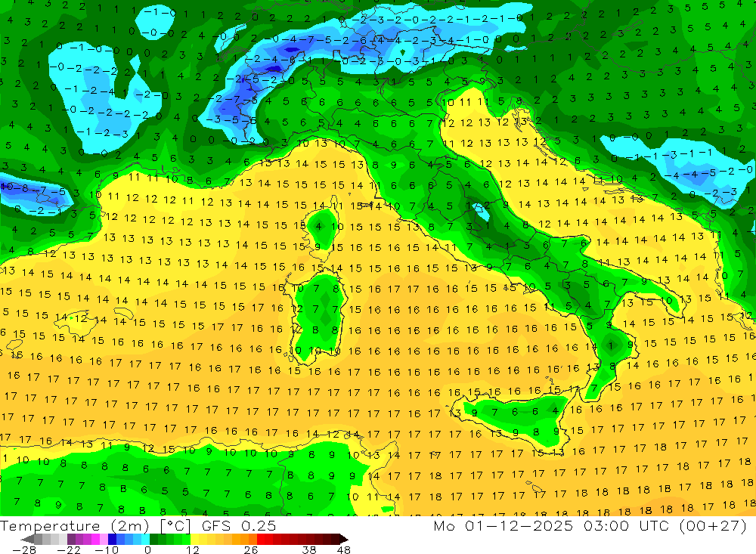The image size is (756, 554).
Task: Pick the bright yellow legend segment right of 12
Action: [195, 539]
